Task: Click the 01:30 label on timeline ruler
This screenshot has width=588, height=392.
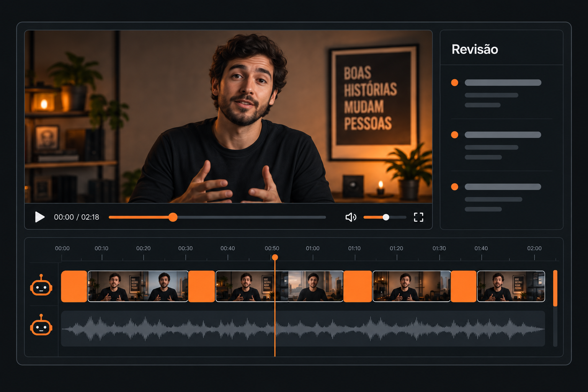Action: pyautogui.click(x=439, y=248)
